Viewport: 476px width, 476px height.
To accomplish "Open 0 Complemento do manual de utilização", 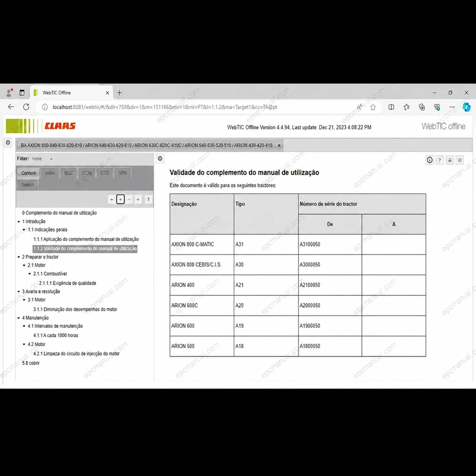I will pyautogui.click(x=59, y=213).
